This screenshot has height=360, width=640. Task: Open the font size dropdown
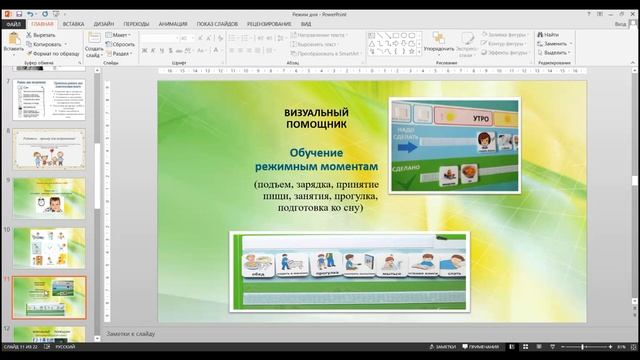pyautogui.click(x=193, y=38)
